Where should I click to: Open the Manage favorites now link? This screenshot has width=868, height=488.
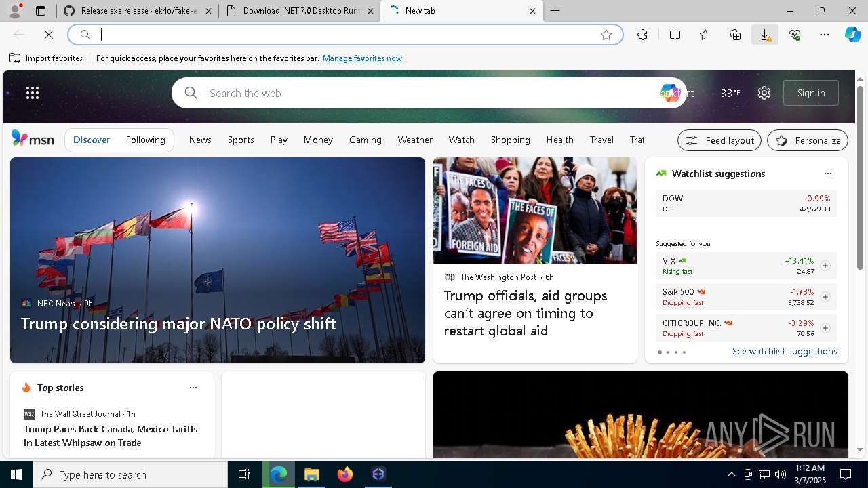coord(362,58)
